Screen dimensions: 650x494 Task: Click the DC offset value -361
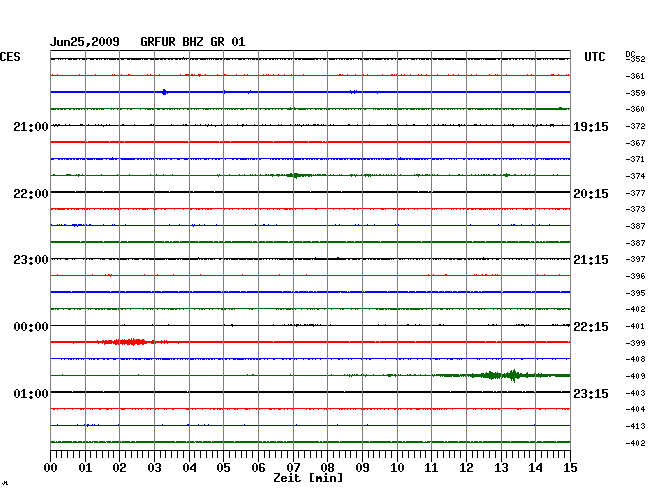(x=635, y=76)
